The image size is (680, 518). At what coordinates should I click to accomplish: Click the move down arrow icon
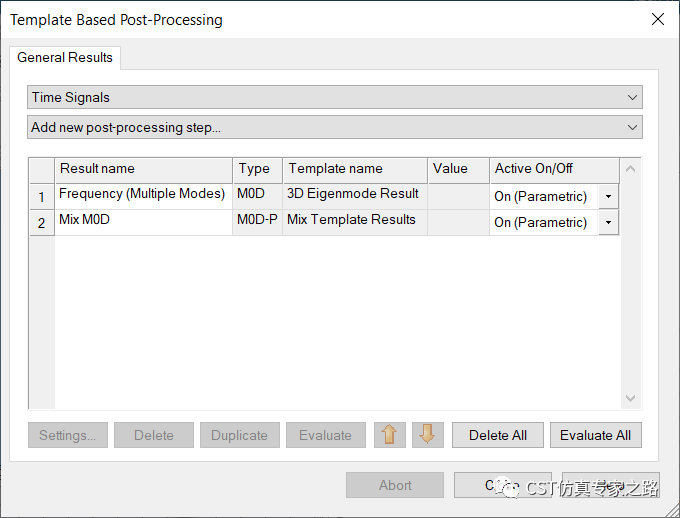click(x=427, y=435)
